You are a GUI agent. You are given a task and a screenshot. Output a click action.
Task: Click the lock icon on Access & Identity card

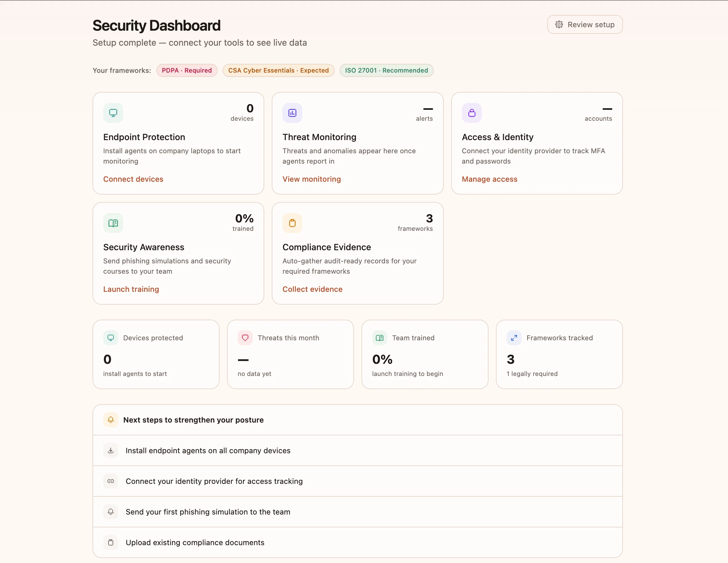coord(472,113)
